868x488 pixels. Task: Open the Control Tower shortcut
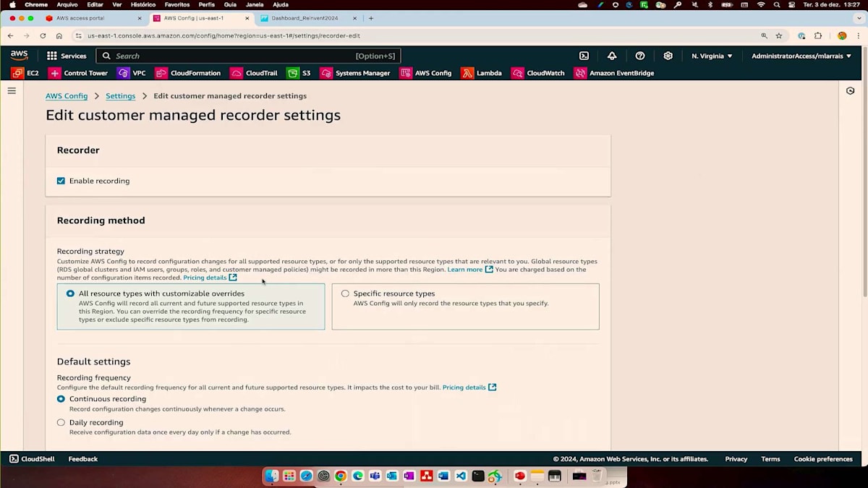78,73
